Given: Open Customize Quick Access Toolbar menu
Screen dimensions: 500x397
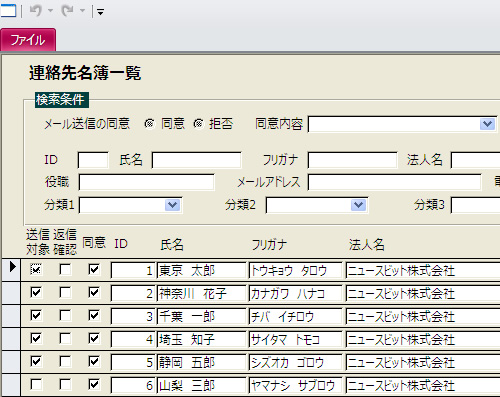Looking at the screenshot, I should [x=100, y=12].
